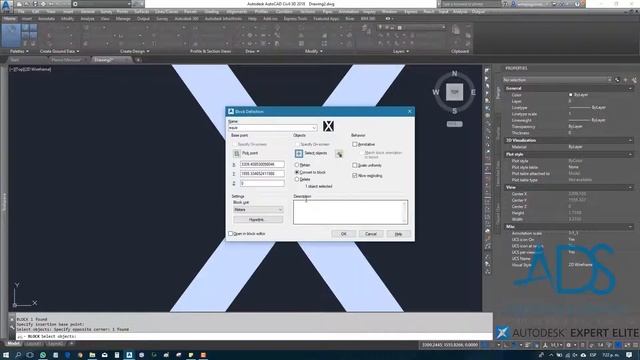Viewport: 640px width, 360px height.
Task: Click the X base point coordinate field
Action: point(262,164)
